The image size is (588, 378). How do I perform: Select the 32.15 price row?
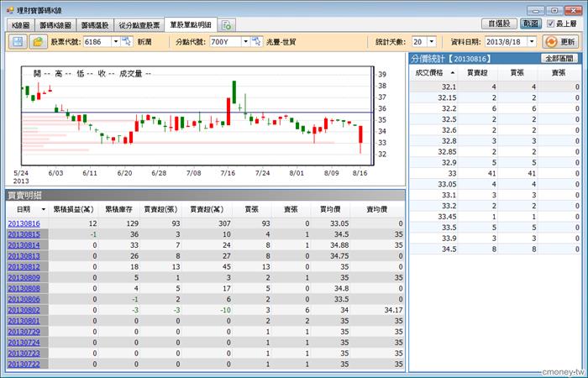point(495,98)
